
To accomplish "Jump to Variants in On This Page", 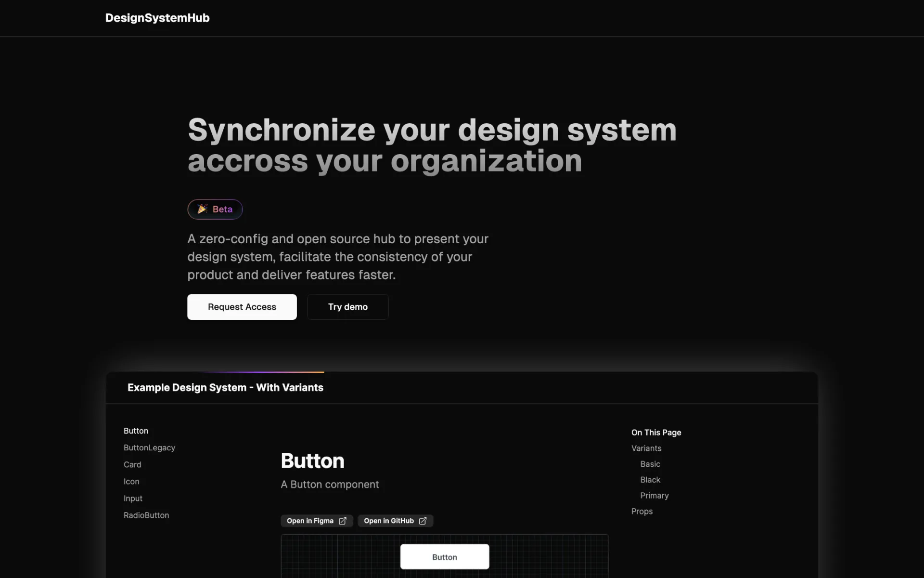I will tap(646, 448).
